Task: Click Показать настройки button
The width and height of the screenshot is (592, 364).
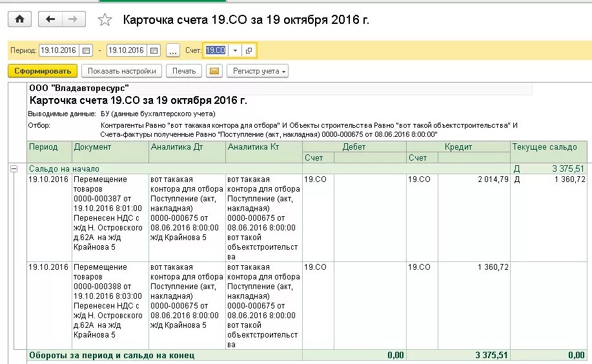Action: (x=121, y=71)
